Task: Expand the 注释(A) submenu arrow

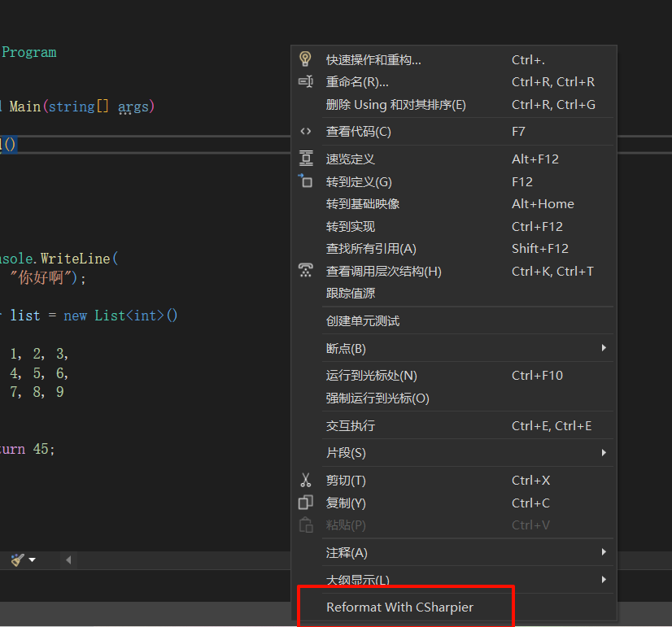Action: 604,552
